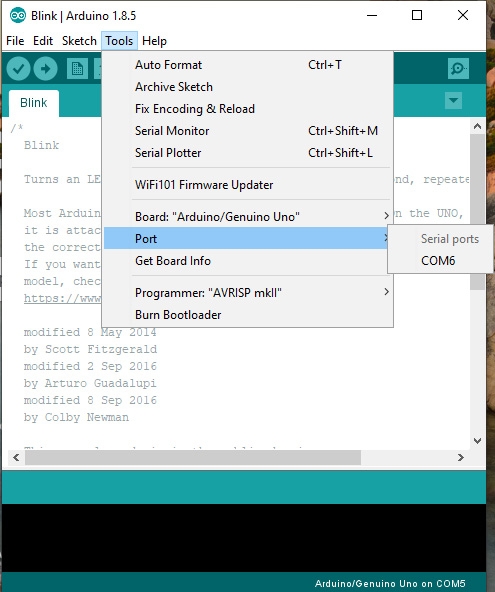
Task: Click the code line 'modified 2 Sep 2016'
Action: coord(90,366)
